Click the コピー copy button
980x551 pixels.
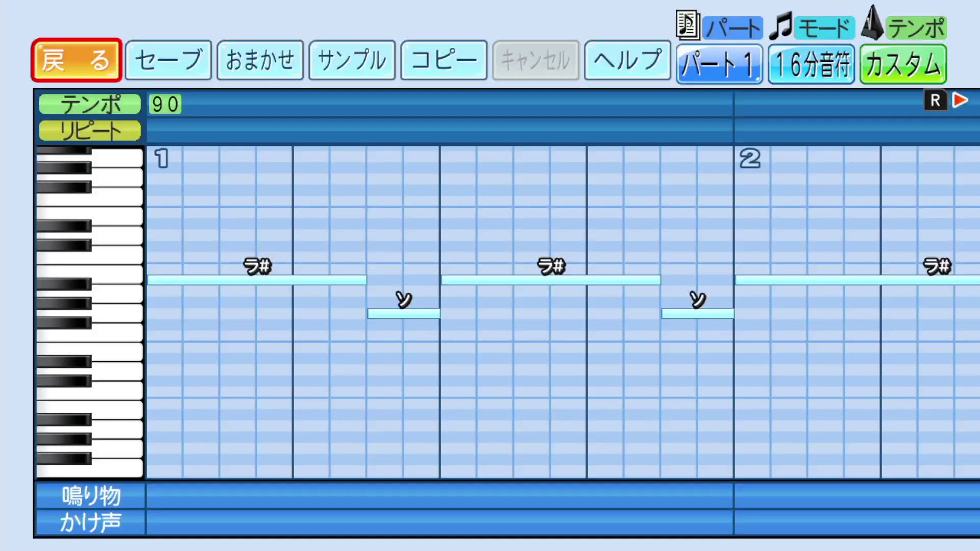pyautogui.click(x=444, y=60)
